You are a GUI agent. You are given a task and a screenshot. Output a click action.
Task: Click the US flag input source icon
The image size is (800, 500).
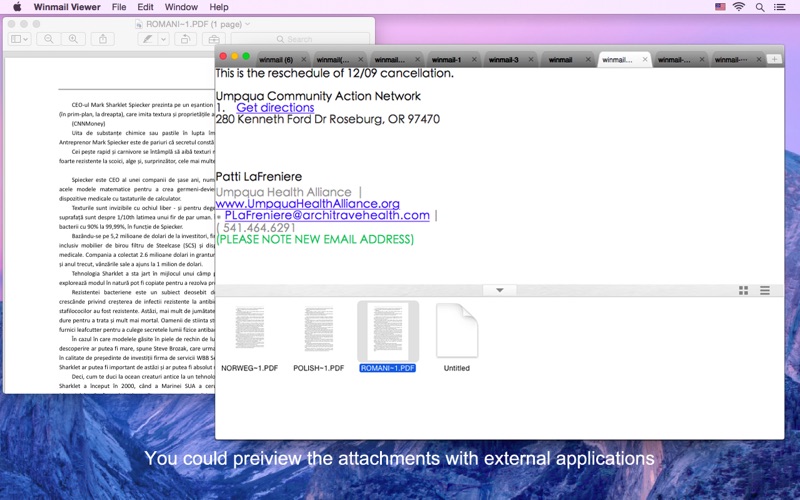click(720, 7)
